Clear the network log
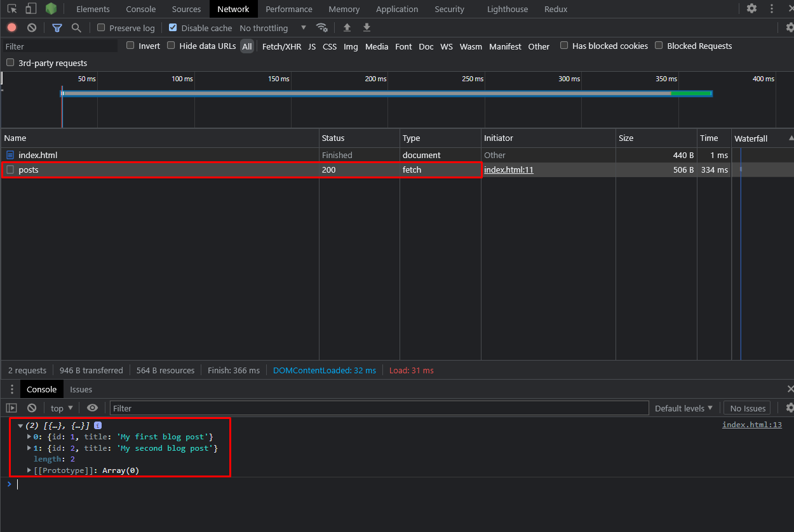This screenshot has width=794, height=532. pos(32,28)
